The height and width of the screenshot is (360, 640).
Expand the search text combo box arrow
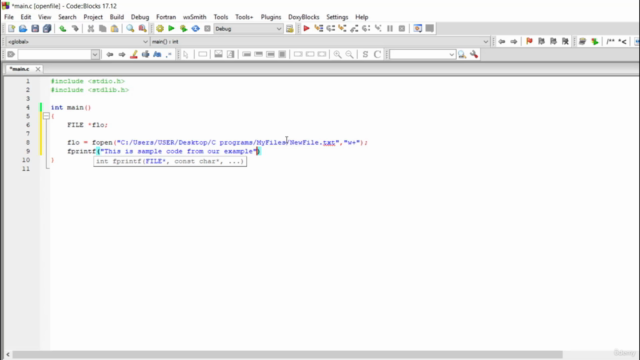pos(95,54)
